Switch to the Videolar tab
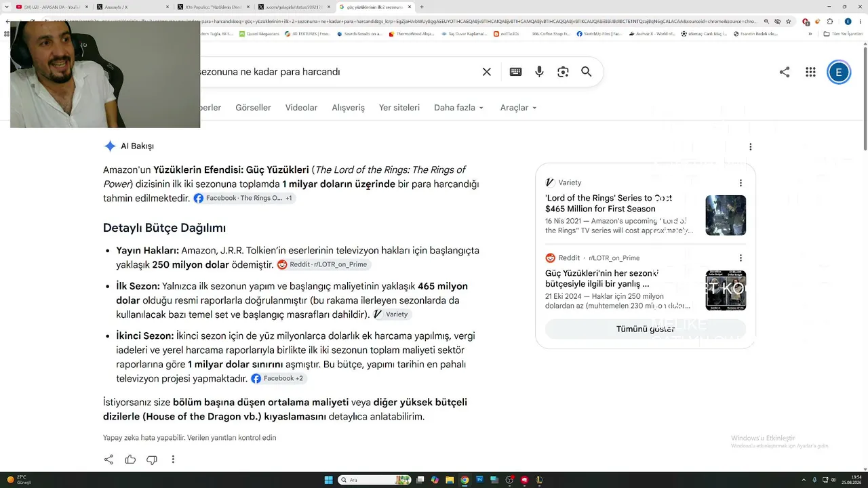This screenshot has height=488, width=868. tap(301, 108)
